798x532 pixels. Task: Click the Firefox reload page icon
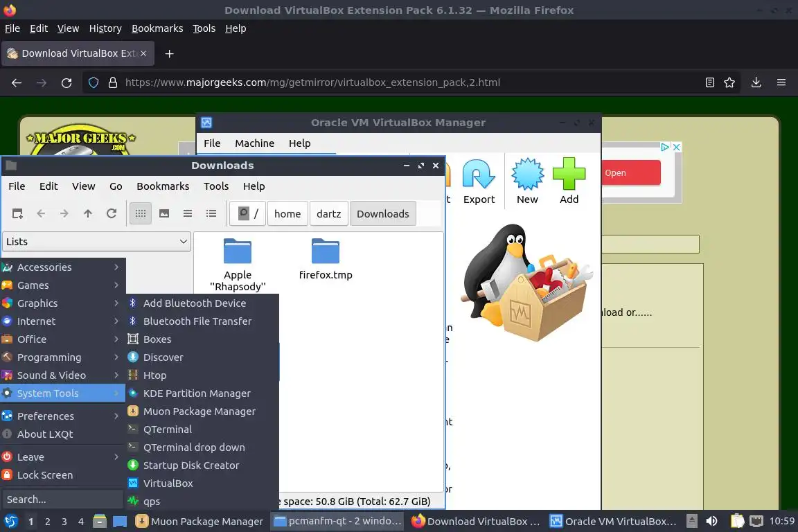click(66, 82)
